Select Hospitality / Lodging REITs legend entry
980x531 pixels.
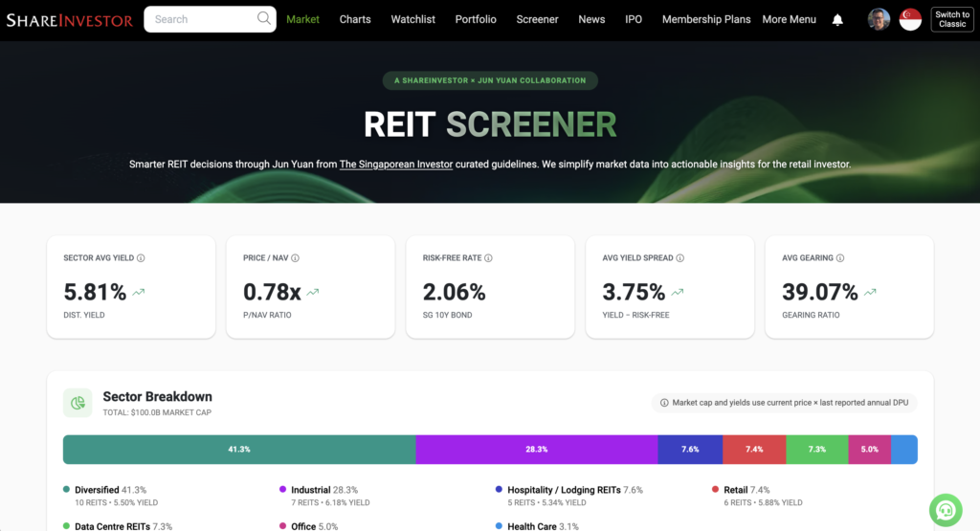pyautogui.click(x=568, y=496)
